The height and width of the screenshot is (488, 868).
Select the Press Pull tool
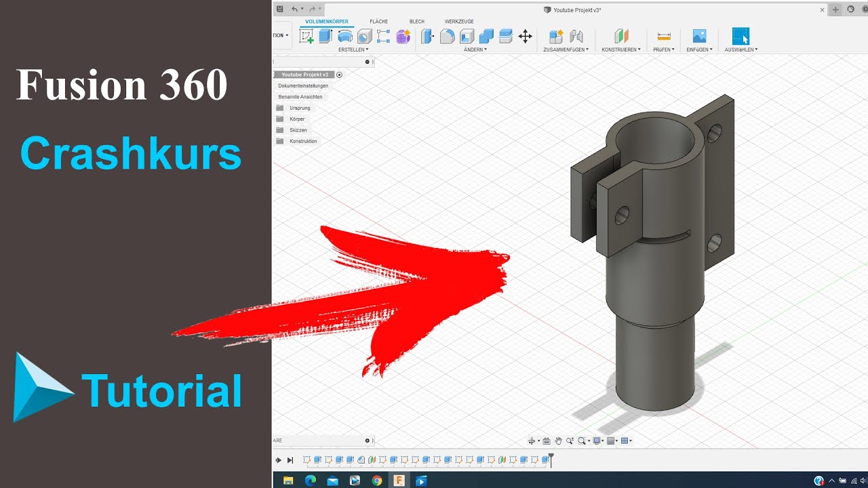(x=427, y=37)
